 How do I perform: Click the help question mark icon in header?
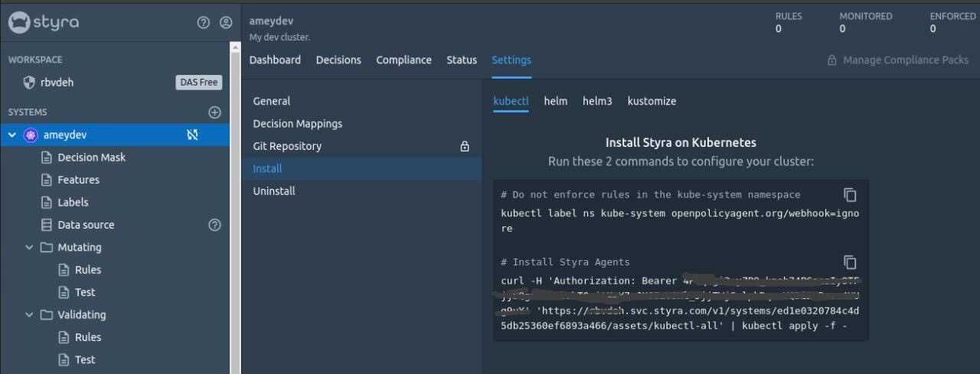point(203,23)
